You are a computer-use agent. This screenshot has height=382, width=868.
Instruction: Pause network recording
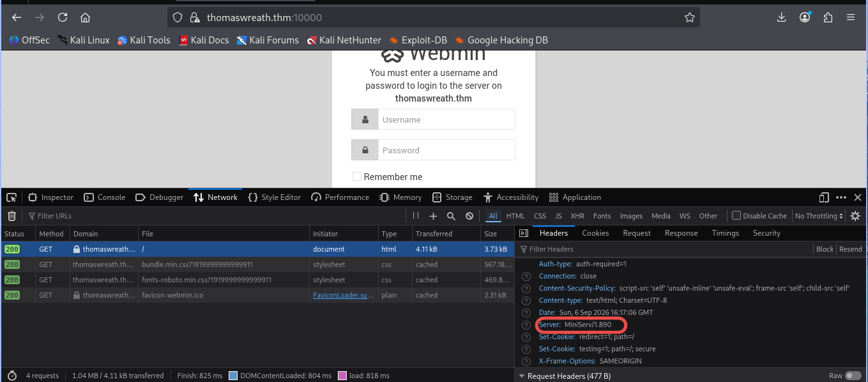416,216
